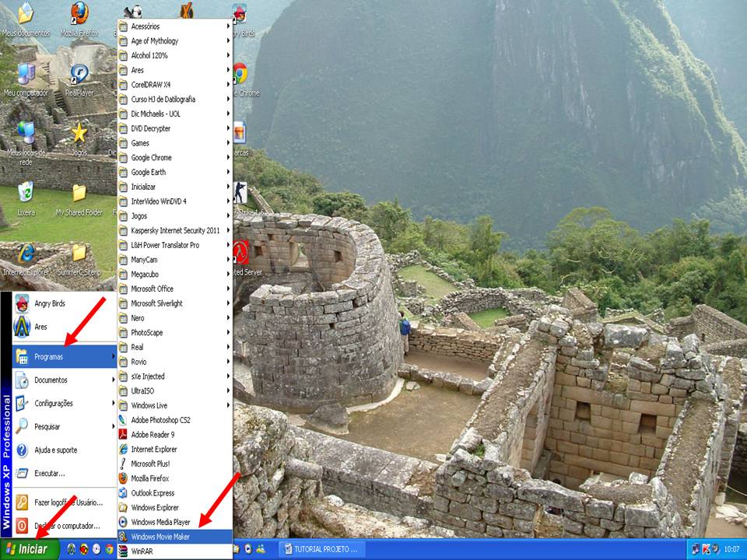747x560 pixels.
Task: Expand the PhotoScape program group
Action: [175, 332]
